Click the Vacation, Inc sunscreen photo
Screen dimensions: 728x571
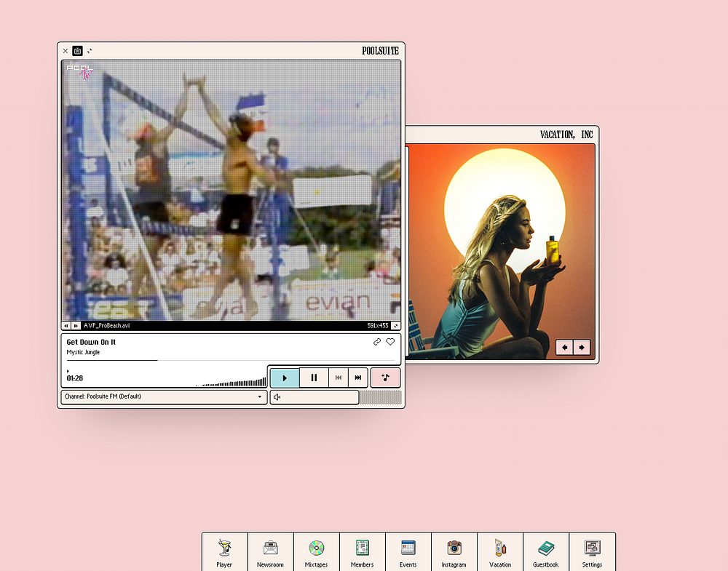(x=501, y=252)
